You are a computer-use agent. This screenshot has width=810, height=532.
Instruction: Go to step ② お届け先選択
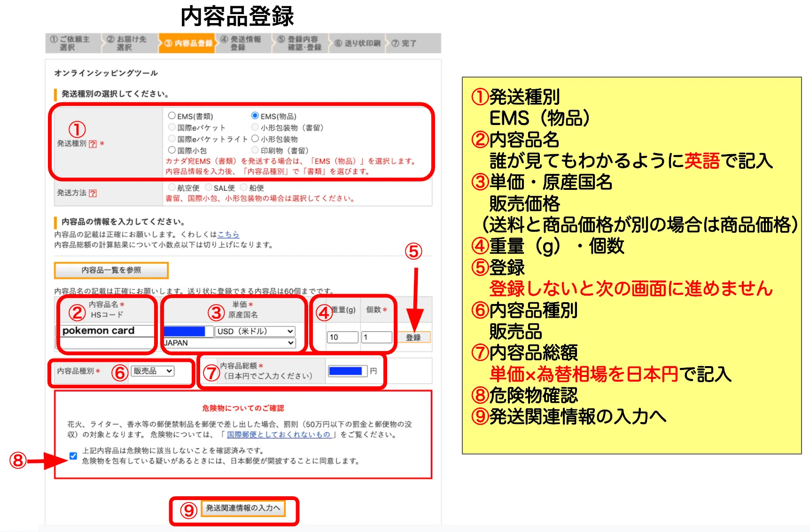pos(130,43)
